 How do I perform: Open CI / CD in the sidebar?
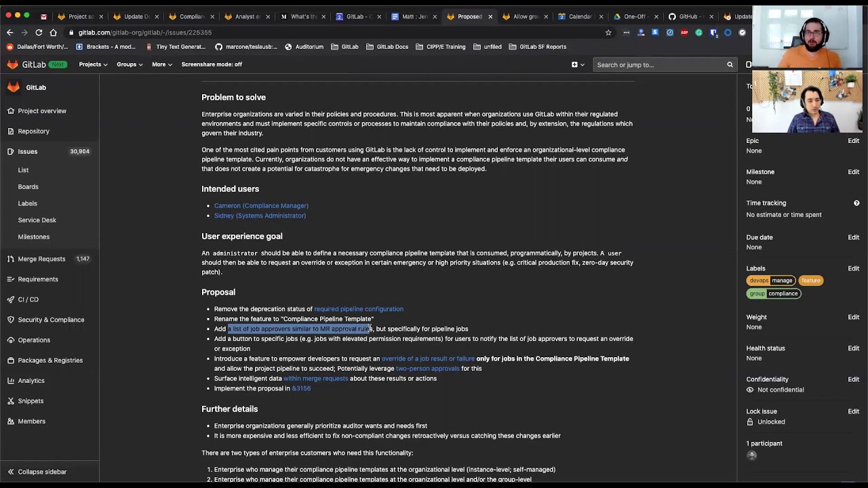click(28, 300)
